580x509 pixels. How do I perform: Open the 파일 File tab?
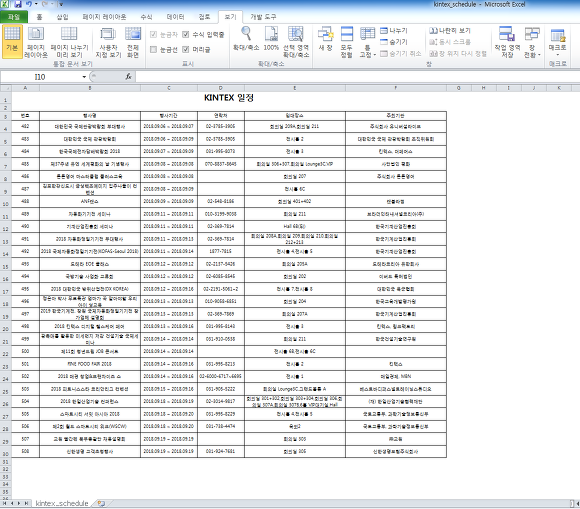[14, 17]
